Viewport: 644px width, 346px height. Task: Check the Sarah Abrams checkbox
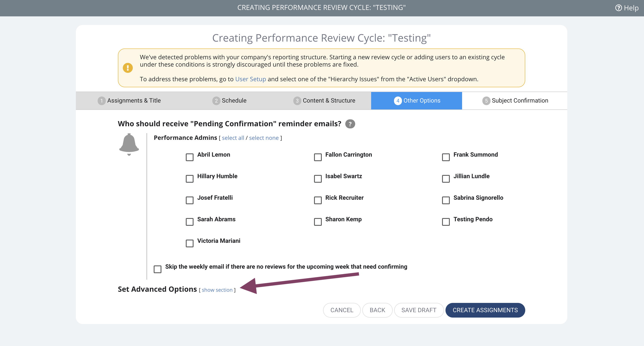[189, 222]
